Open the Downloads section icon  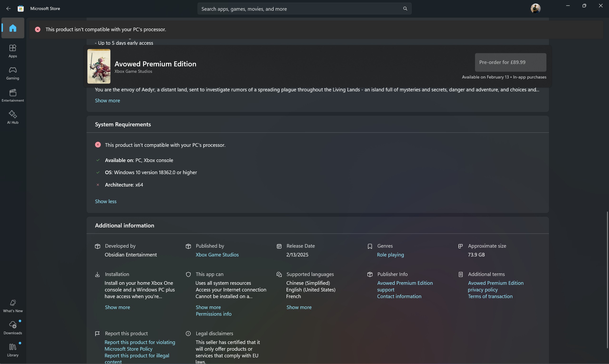13,326
